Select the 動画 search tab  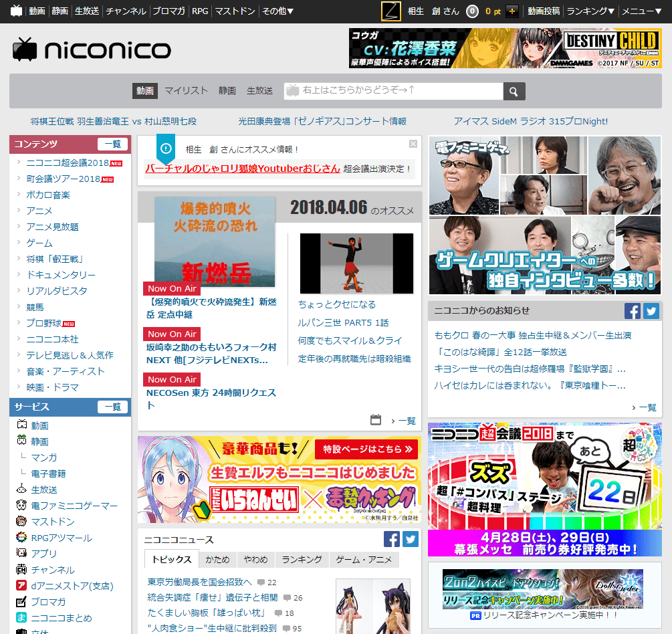145,90
